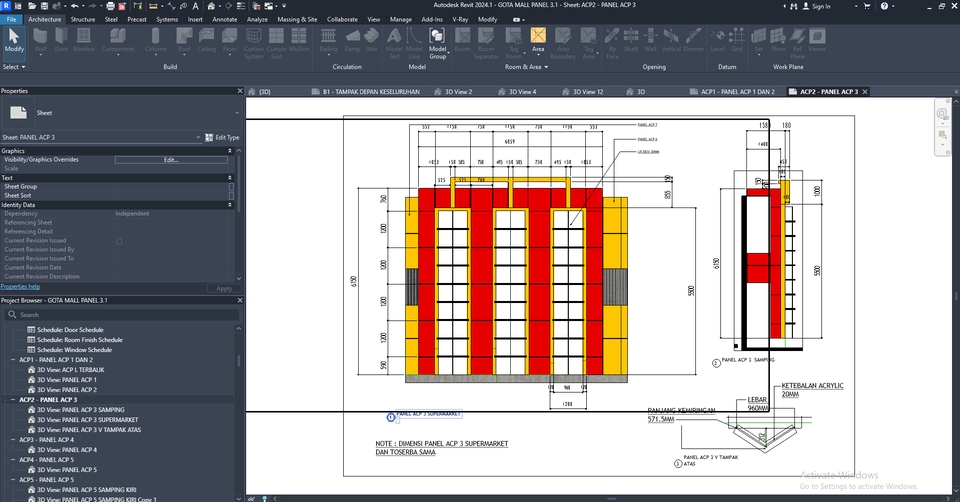Viewport: 960px width, 502px height.
Task: Click Edit for Visibility/Graphics Overrides
Action: click(x=171, y=160)
